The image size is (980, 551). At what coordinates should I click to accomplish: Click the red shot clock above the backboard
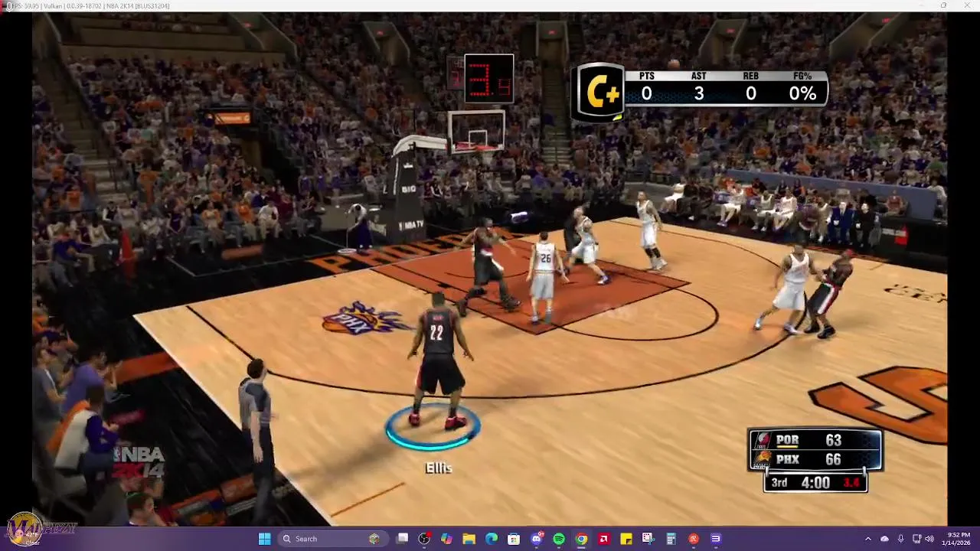coord(489,79)
